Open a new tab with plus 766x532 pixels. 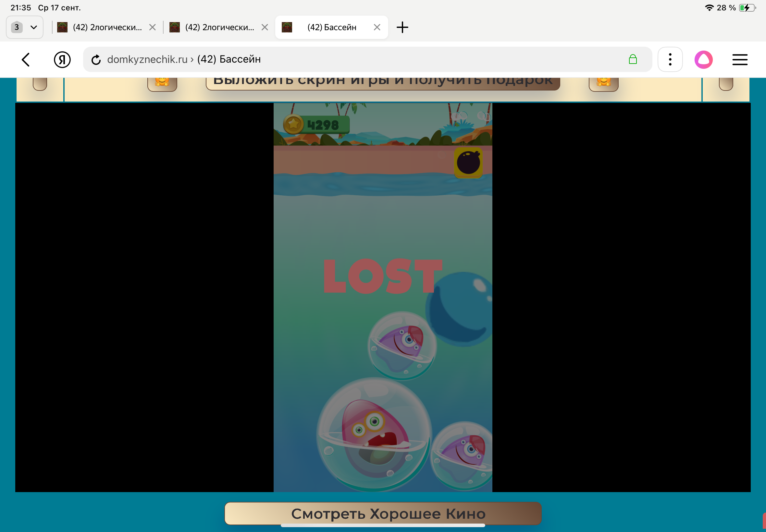(x=402, y=27)
